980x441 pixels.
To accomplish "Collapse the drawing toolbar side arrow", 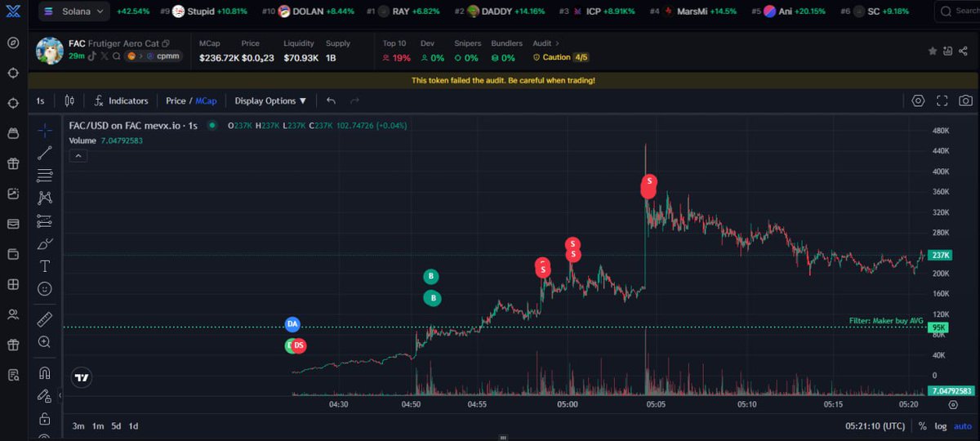I will [60, 395].
